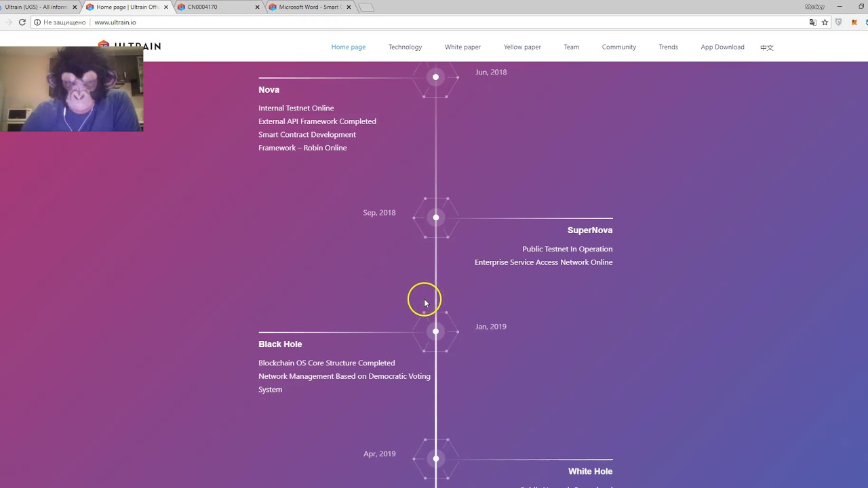Select the Home page Ultrain tab
Viewport: 868px width, 488px height.
coord(126,7)
